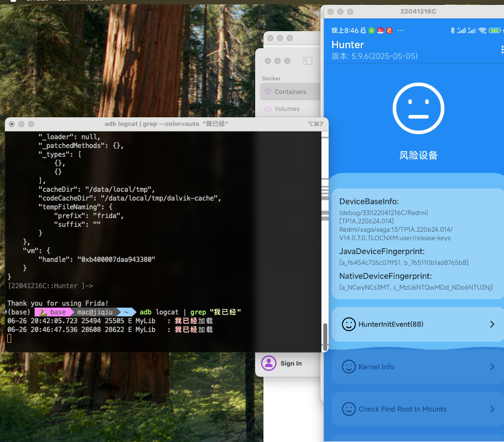This screenshot has width=504, height=442.
Task: Open the Hunter three-dot overflow menu
Action: (502, 50)
